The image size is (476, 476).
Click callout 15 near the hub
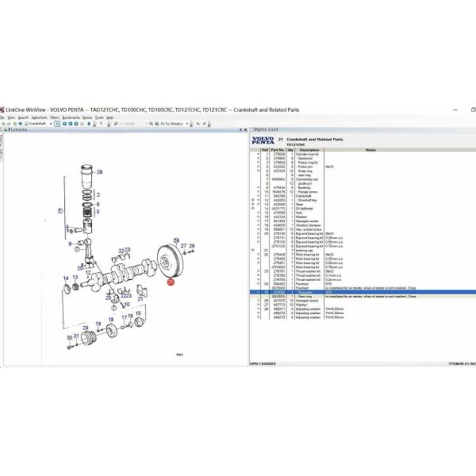(138, 313)
